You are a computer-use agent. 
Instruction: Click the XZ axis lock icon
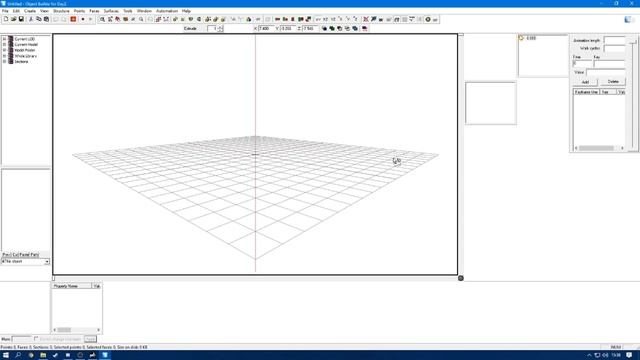point(325,19)
